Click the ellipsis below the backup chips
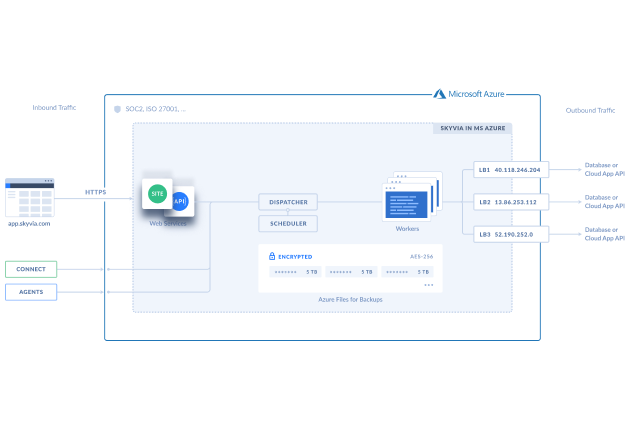Viewport: 640px width, 427px height. [x=429, y=285]
